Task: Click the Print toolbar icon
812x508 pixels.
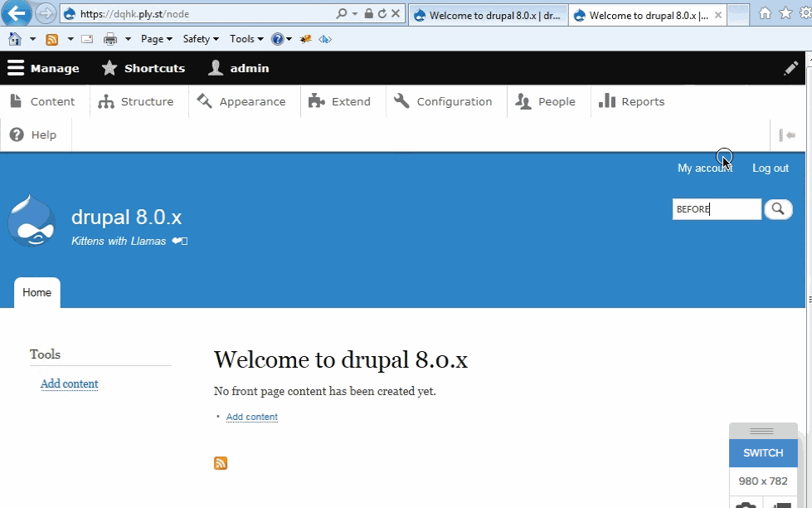Action: 109,39
